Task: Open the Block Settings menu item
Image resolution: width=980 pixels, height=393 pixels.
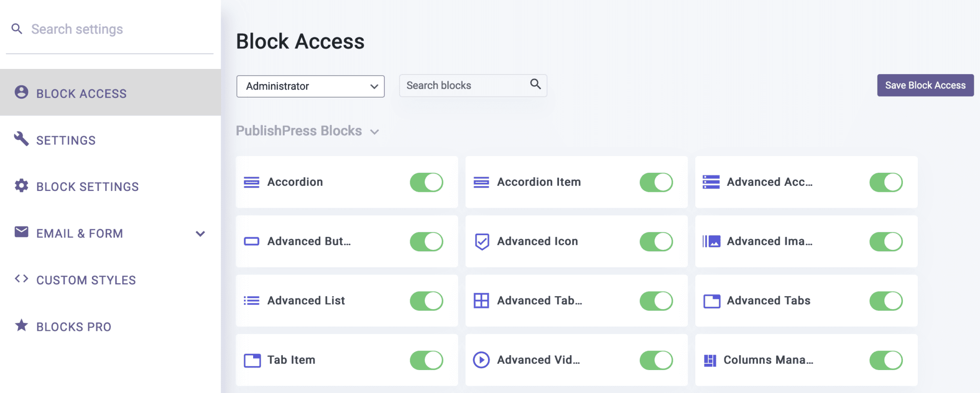Action: [111, 186]
